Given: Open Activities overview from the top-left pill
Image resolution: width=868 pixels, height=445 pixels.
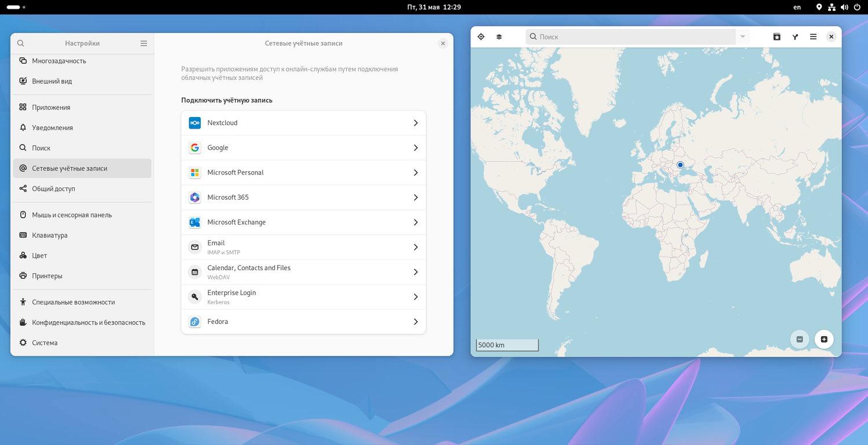Looking at the screenshot, I should (x=16, y=7).
